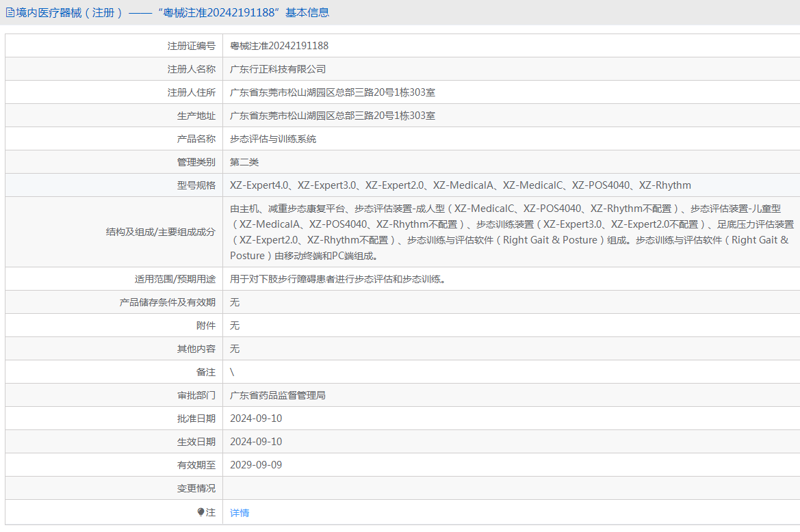The height and width of the screenshot is (532, 800).
Task: Select registration number 粤械注准20242191188 value
Action: 279,46
